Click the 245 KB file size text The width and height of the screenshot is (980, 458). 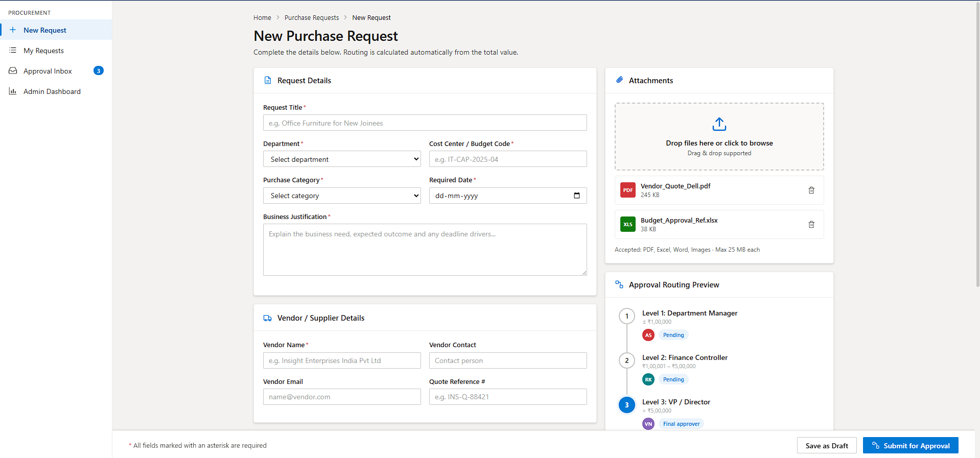650,195
